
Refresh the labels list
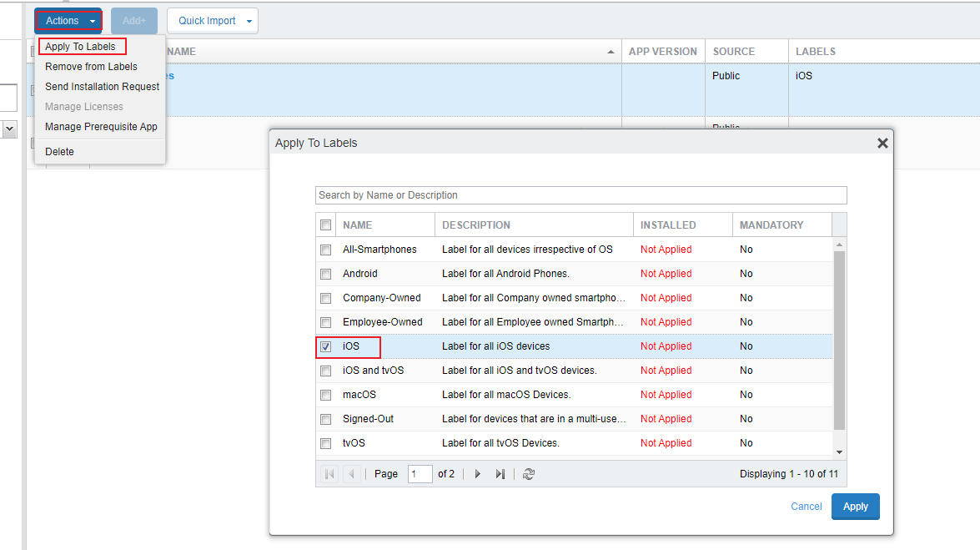(529, 474)
